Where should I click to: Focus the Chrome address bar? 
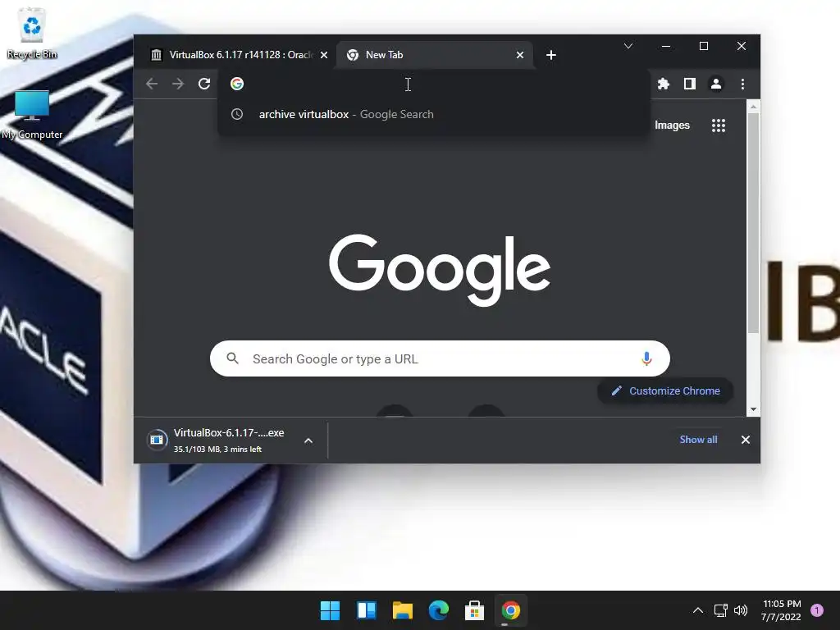pos(434,84)
